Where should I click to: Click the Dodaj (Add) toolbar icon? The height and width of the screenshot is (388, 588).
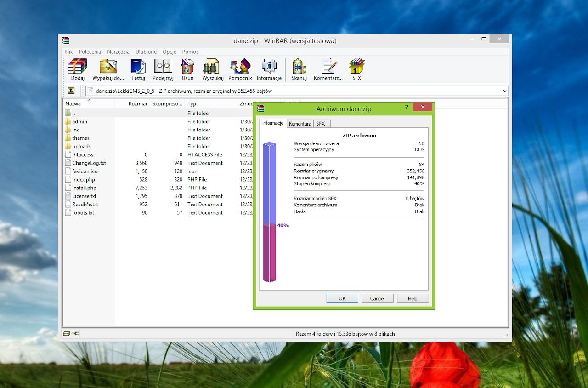78,67
